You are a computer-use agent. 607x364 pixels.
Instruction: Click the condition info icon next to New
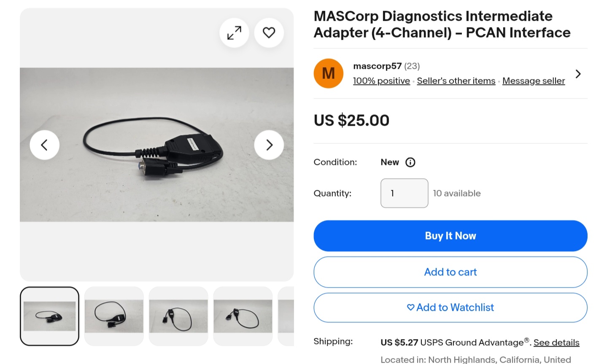point(410,162)
